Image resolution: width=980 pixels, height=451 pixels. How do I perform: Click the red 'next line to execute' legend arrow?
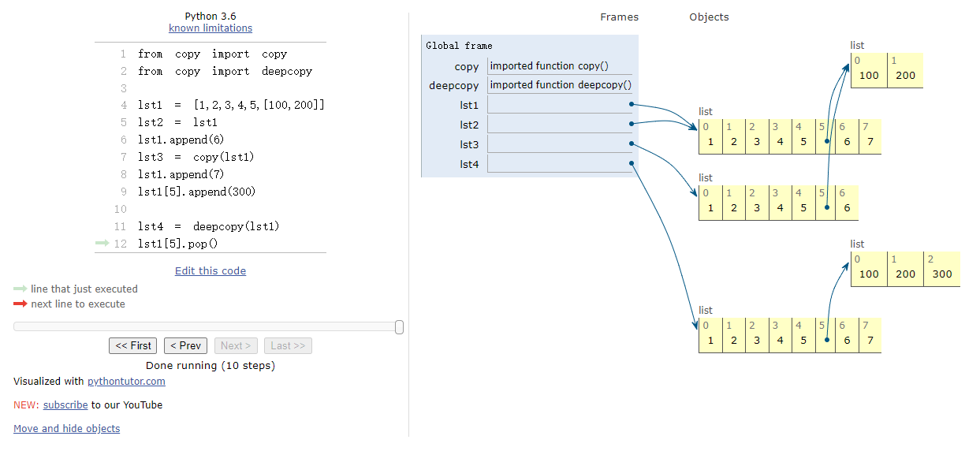pyautogui.click(x=20, y=304)
